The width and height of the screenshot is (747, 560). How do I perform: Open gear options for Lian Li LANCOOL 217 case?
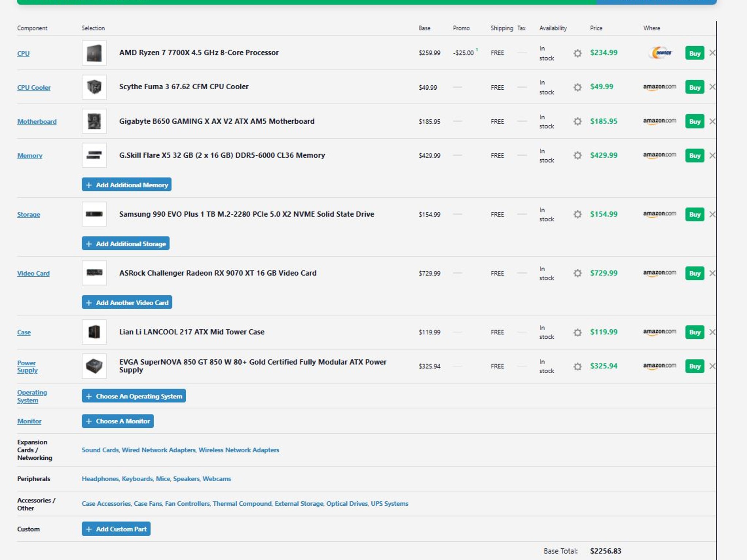(x=577, y=332)
